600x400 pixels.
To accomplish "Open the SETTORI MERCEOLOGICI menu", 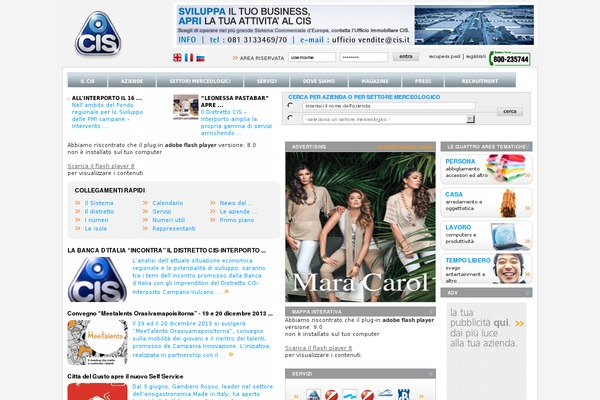I will (200, 80).
